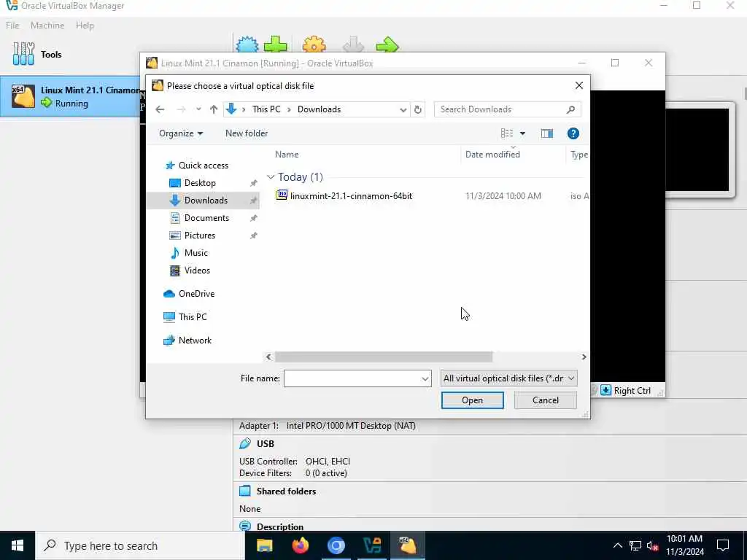
Task: Switch to VirtualBox Manager taskbar icon
Action: pos(371,545)
